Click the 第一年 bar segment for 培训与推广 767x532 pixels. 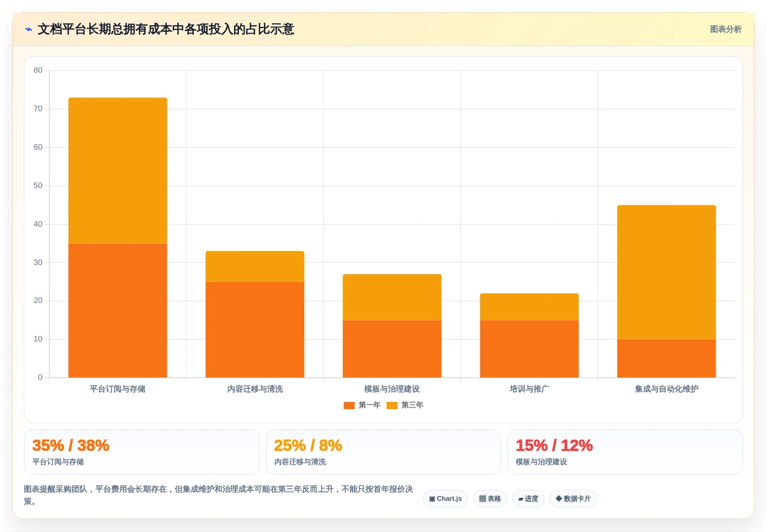(x=529, y=349)
